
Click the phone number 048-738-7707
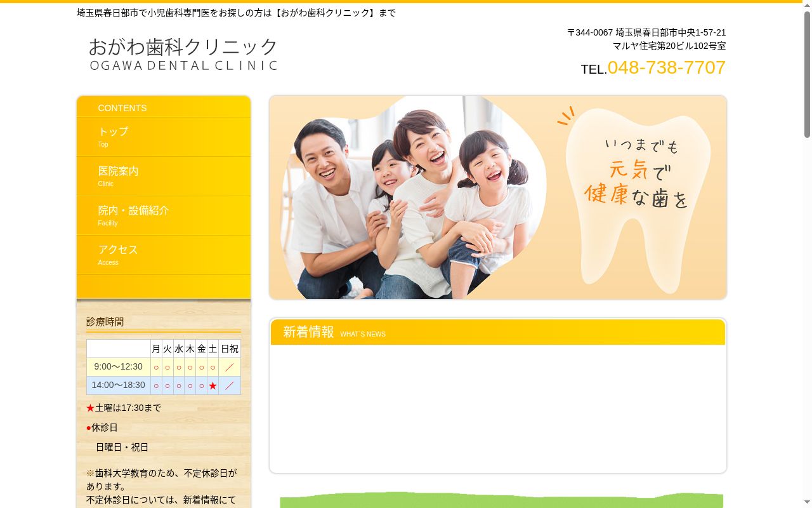point(666,67)
